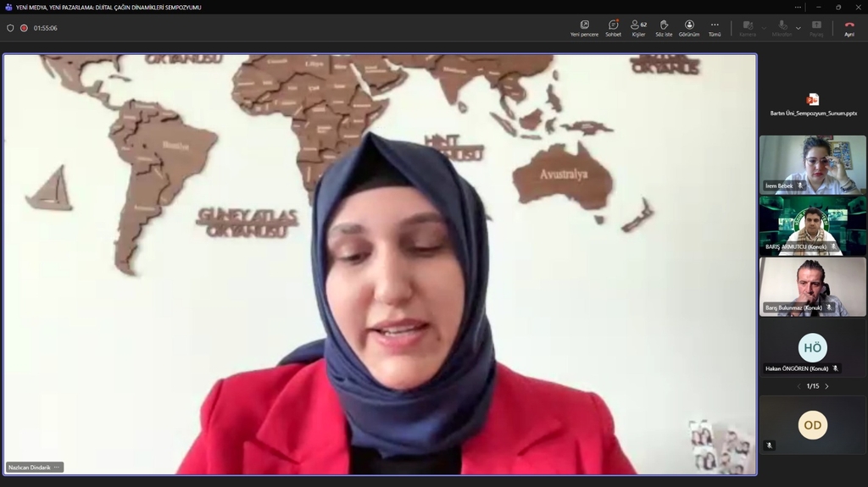Viewport: 868px width, 487px height.
Task: Open the Tümü more actions menu
Action: click(x=715, y=28)
